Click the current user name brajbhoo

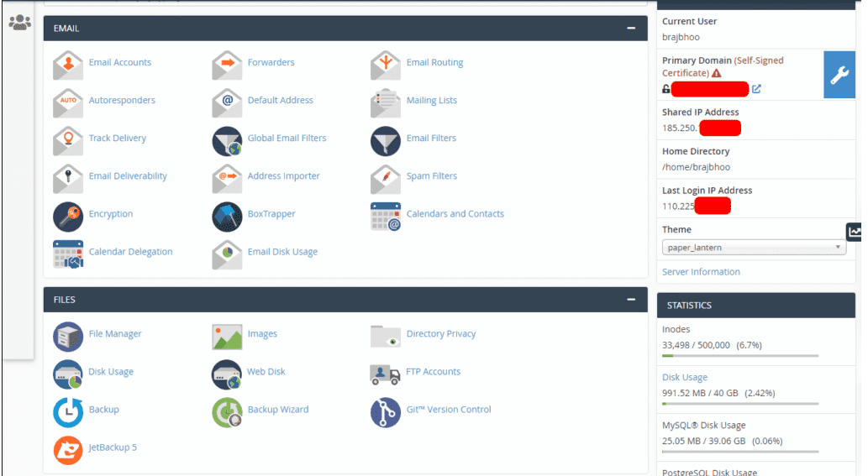coord(681,37)
